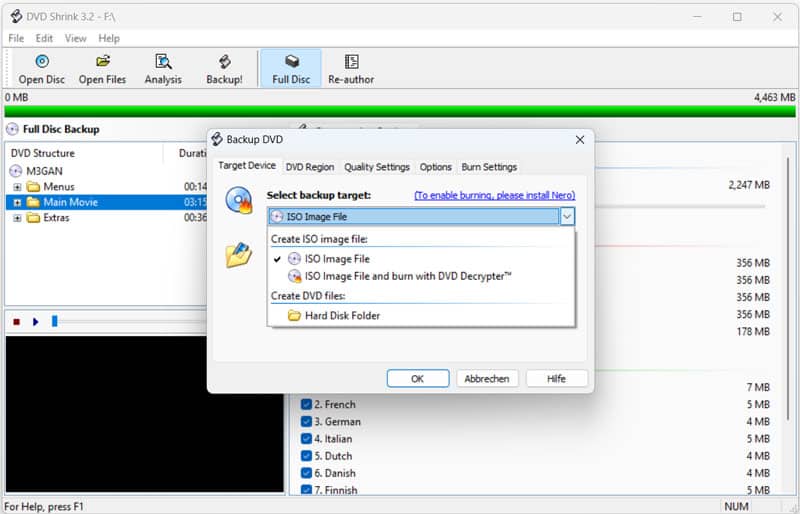Click the Backup! toolbar icon
This screenshot has width=800, height=514.
coord(224,62)
